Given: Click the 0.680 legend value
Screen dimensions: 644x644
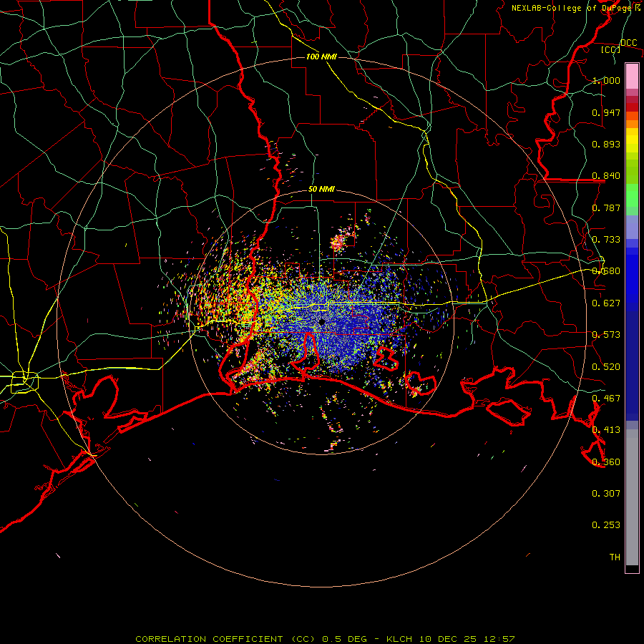Looking at the screenshot, I should (x=606, y=271).
